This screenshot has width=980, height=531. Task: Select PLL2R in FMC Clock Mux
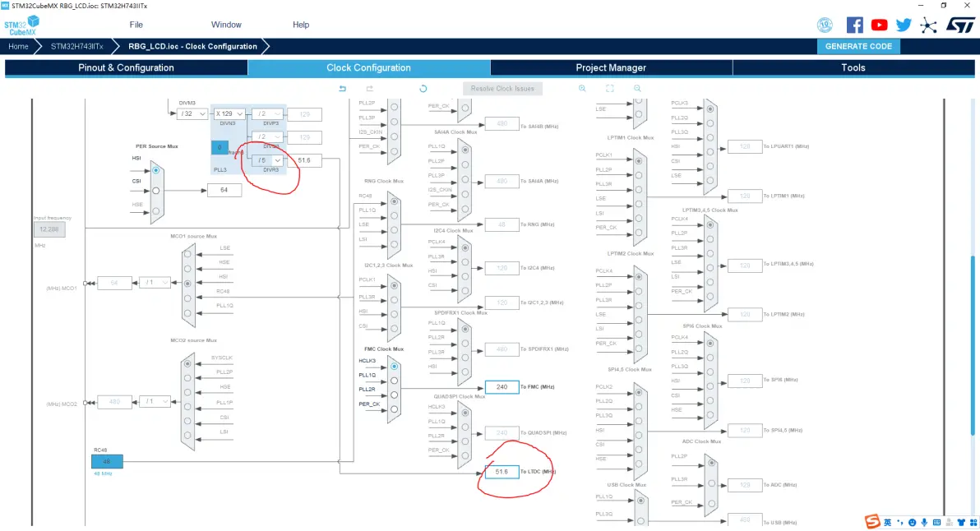point(395,395)
